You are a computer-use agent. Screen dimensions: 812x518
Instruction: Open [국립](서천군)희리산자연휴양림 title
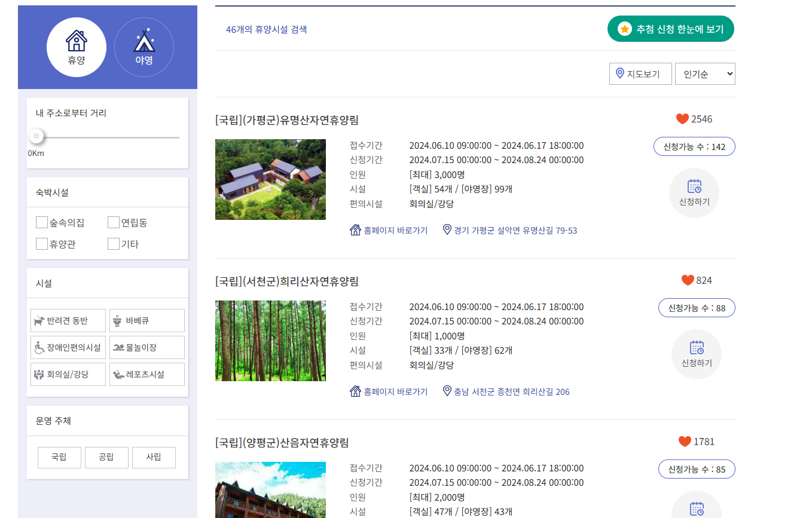tap(287, 281)
